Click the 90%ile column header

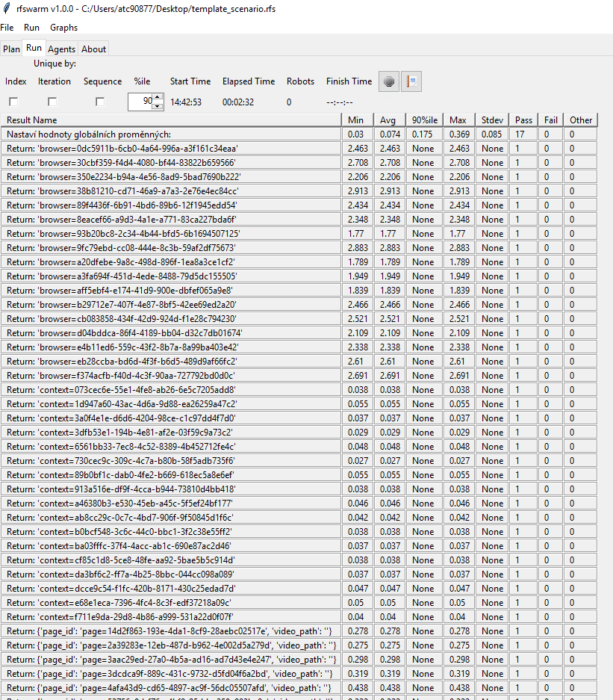[x=424, y=120]
